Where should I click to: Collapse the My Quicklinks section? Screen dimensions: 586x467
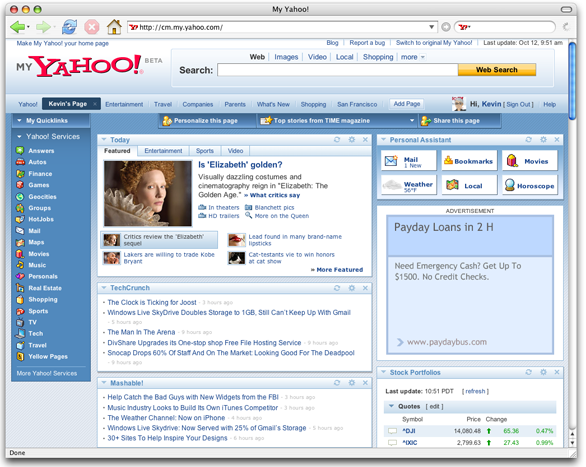[x=19, y=121]
